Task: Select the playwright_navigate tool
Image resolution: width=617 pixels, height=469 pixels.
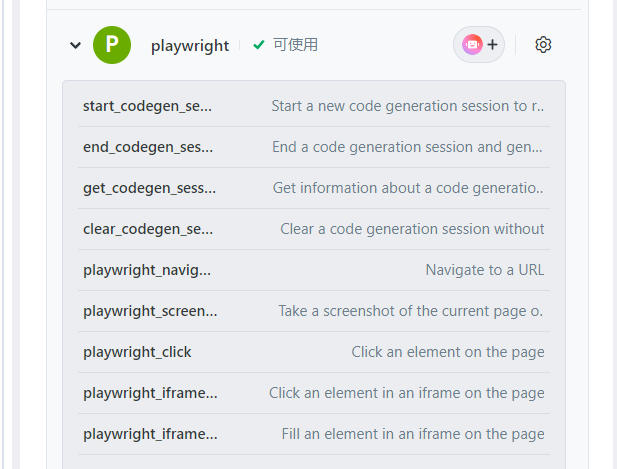Action: click(147, 270)
